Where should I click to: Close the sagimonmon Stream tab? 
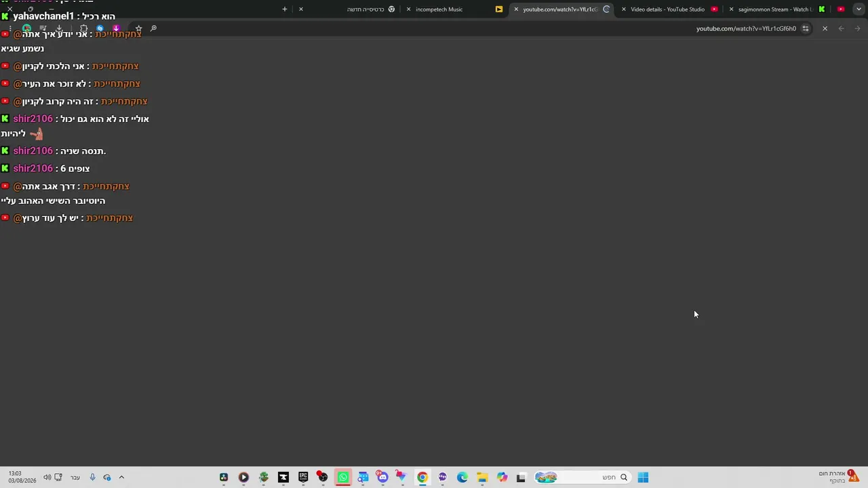(731, 9)
